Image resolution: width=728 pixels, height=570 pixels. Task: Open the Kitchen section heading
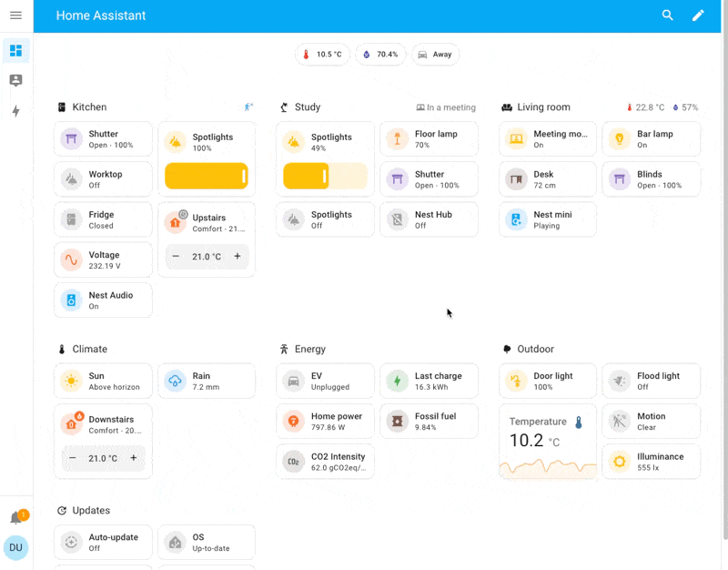pyautogui.click(x=89, y=107)
